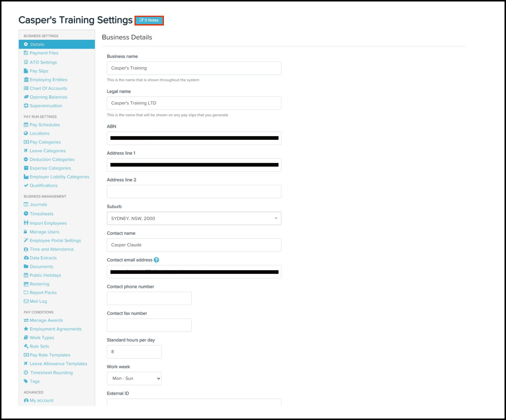Click the Pay Schedules calendar icon
506x420 pixels.
[26, 125]
